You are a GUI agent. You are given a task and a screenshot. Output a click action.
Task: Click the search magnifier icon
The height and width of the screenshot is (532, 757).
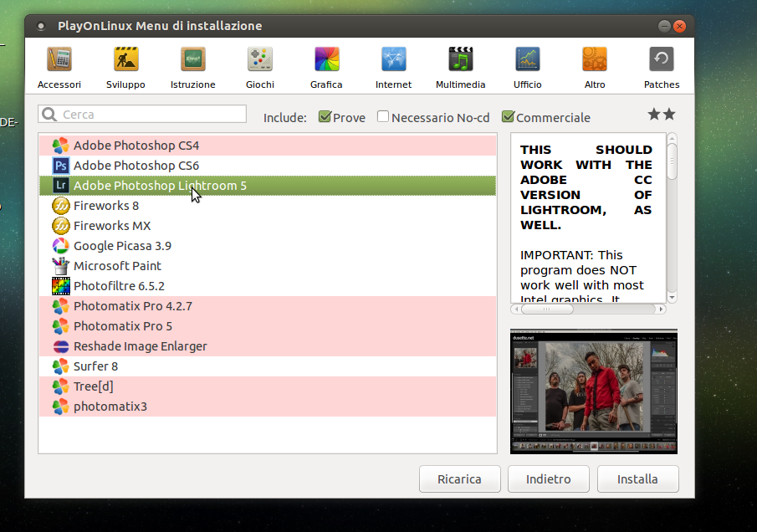[x=49, y=115]
